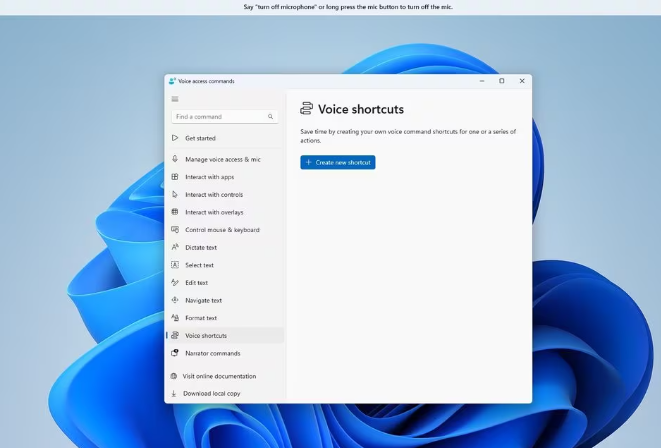Open the Get started section
Viewport: 661px width, 448px height.
(x=200, y=138)
